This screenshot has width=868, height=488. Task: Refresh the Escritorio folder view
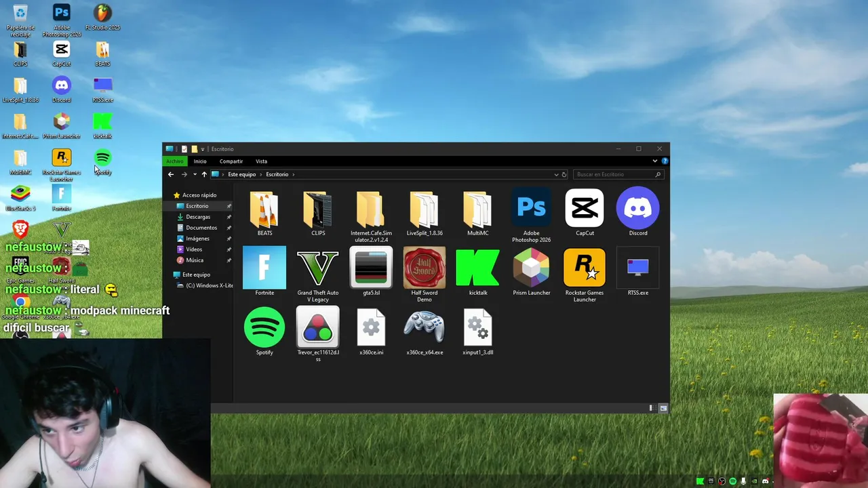(x=564, y=174)
